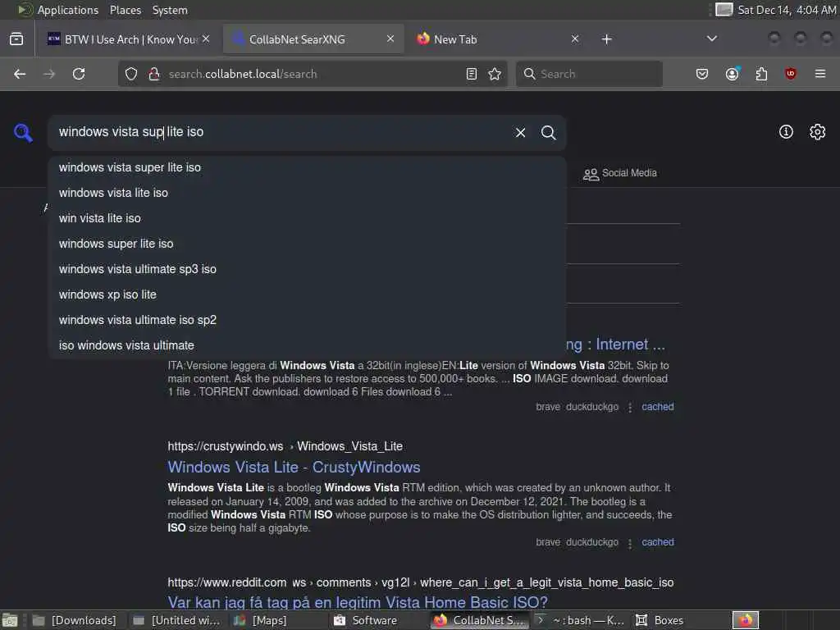
Task: Switch to Downloads window in taskbar
Action: (x=74, y=620)
